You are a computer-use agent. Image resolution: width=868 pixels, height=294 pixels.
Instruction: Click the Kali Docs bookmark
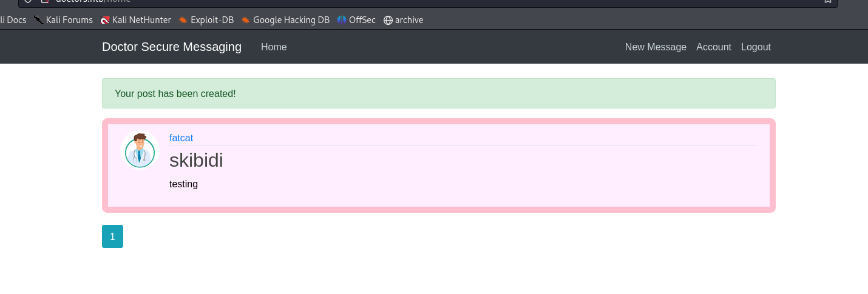[13, 20]
